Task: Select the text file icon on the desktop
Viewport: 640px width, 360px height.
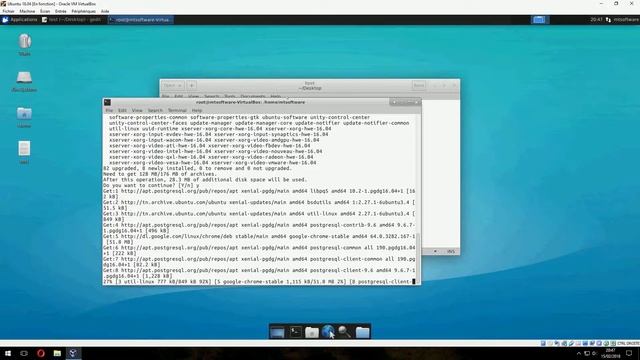Action: [24, 149]
